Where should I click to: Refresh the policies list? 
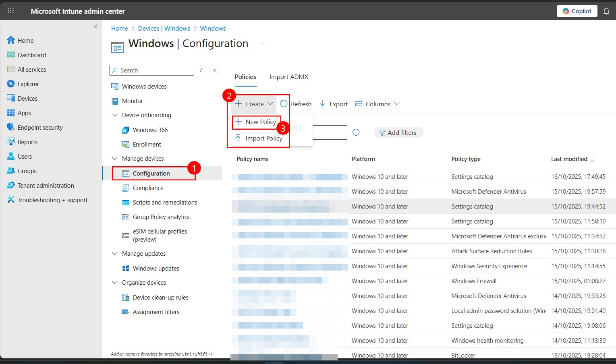[296, 104]
